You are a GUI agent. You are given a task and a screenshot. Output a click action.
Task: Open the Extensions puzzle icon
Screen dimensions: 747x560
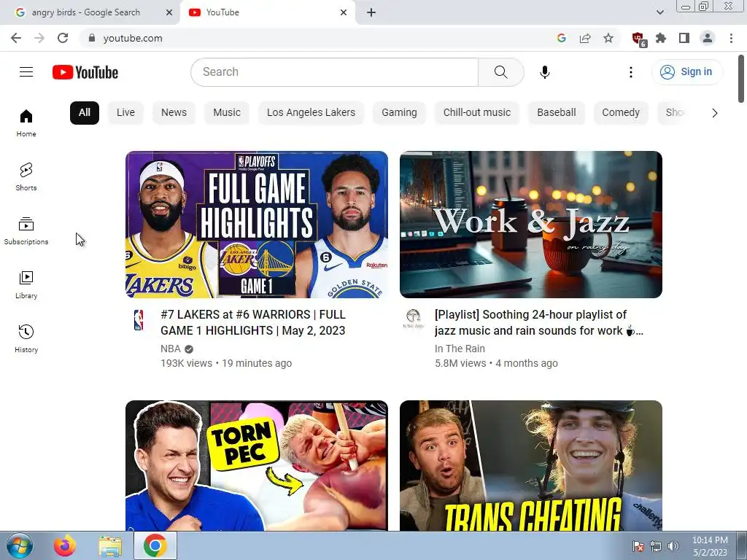click(661, 38)
